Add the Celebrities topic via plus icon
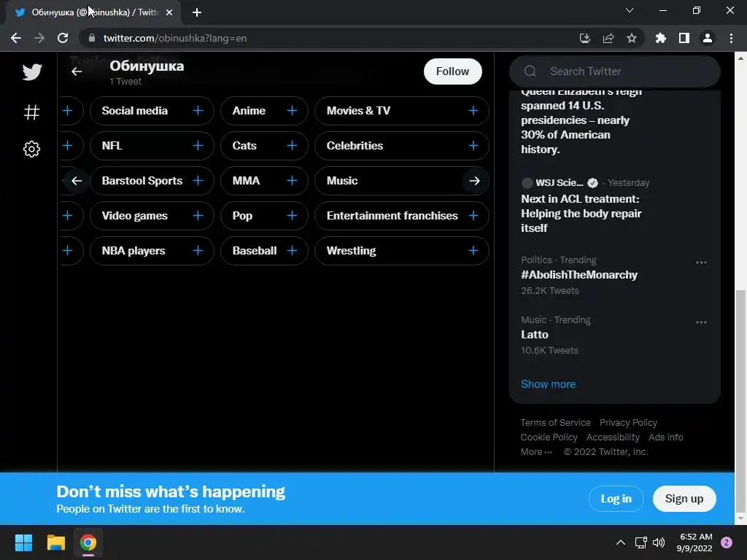Screen dimensions: 747x560 coord(473,146)
